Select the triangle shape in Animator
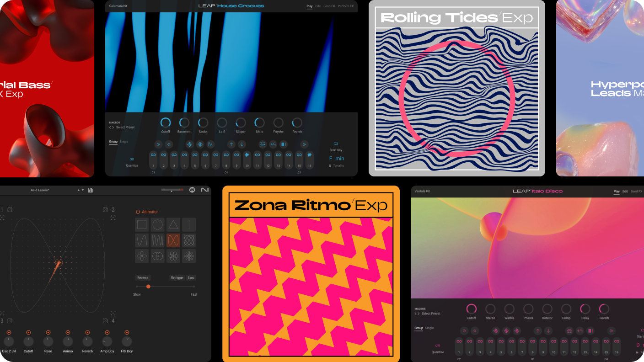Viewport: 644px width, 362px height. click(x=173, y=224)
